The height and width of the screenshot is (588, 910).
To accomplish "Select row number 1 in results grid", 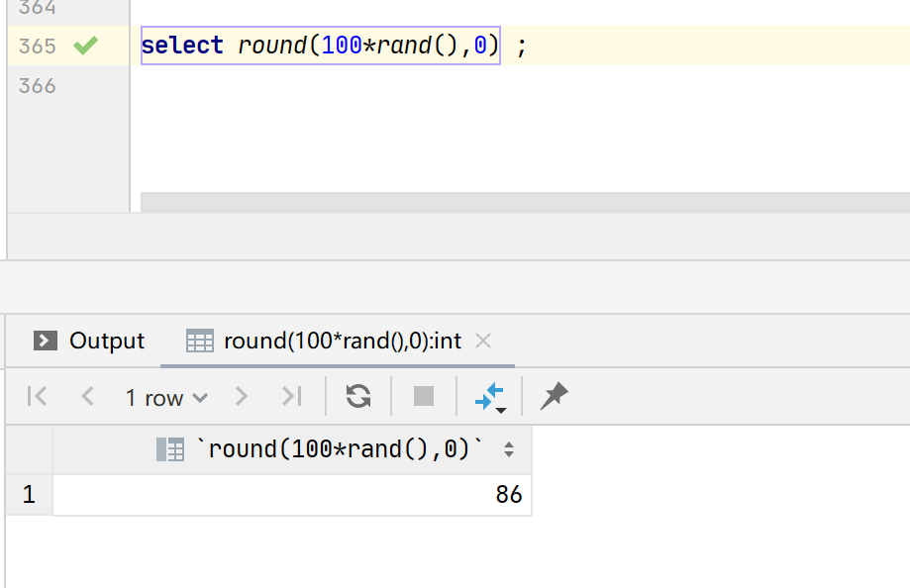I will coord(29,495).
